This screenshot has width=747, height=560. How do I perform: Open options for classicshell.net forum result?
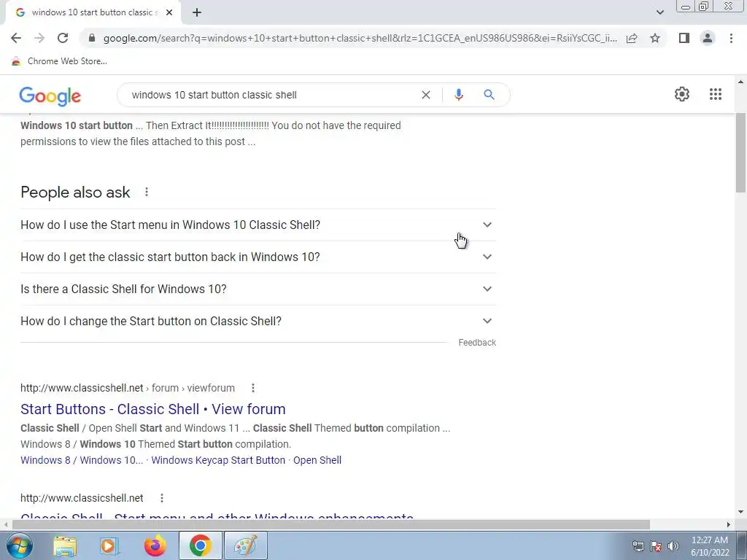[253, 388]
